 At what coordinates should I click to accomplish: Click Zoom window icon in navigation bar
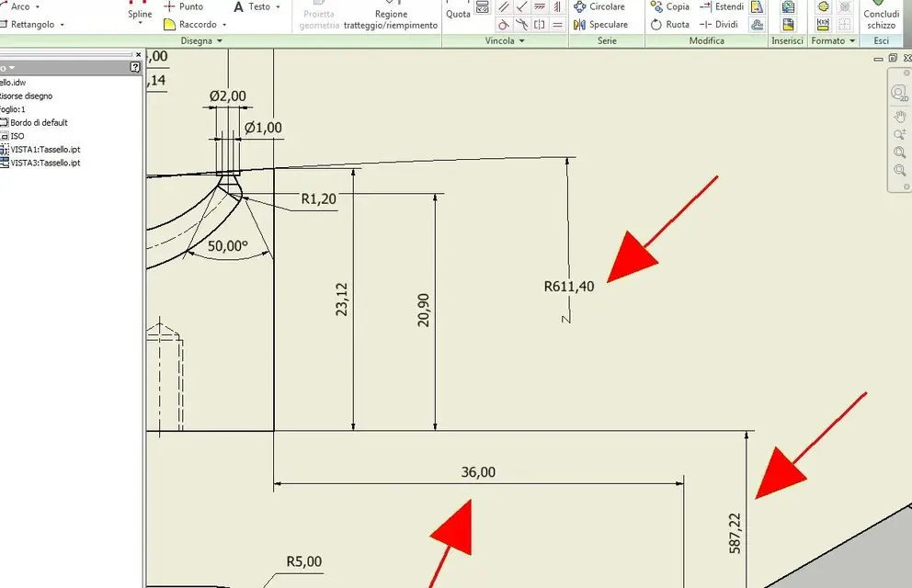pyautogui.click(x=900, y=170)
